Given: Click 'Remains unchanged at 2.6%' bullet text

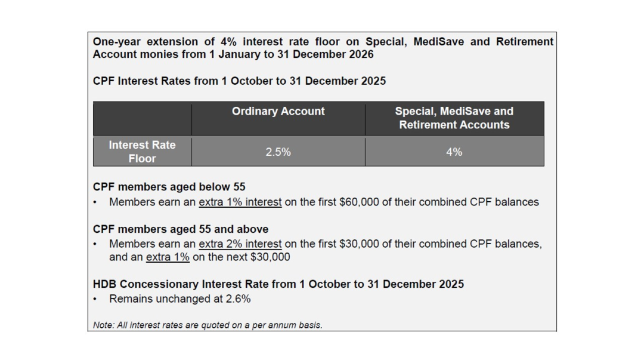Looking at the screenshot, I should point(180,299).
